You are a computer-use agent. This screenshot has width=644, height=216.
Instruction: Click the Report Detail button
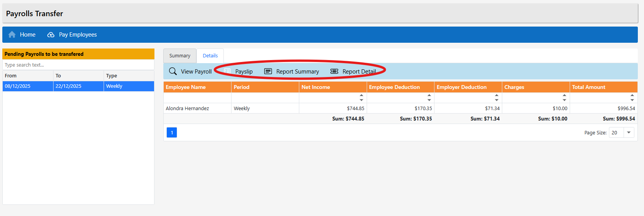pyautogui.click(x=353, y=71)
